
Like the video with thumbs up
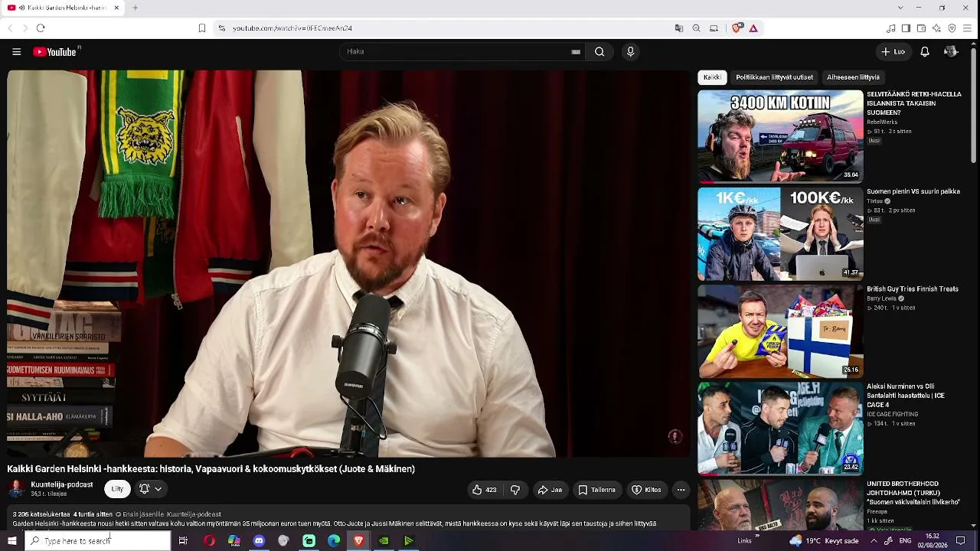484,490
